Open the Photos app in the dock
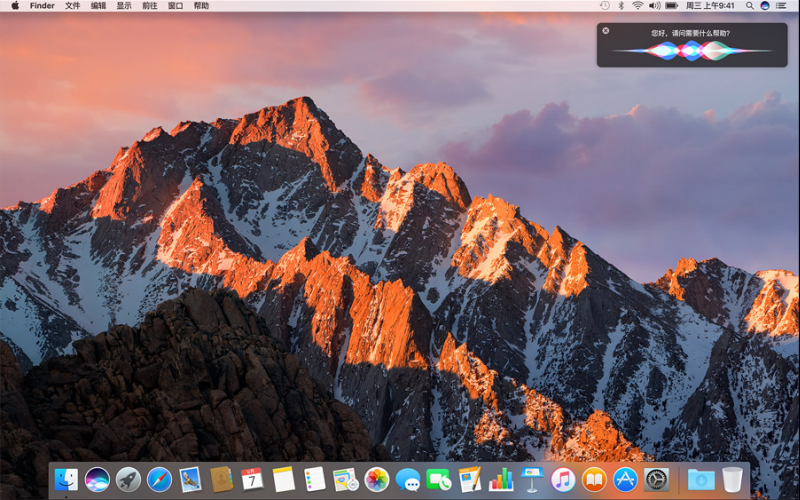The height and width of the screenshot is (500, 800). [377, 480]
